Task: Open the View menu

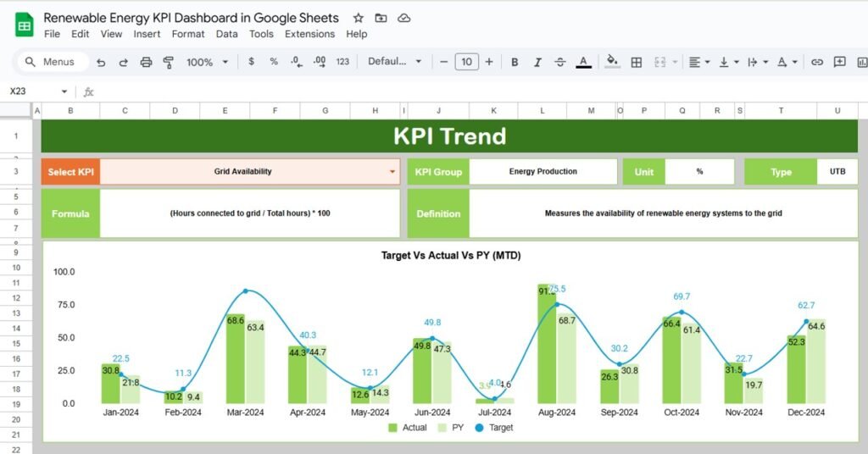Action: [111, 34]
